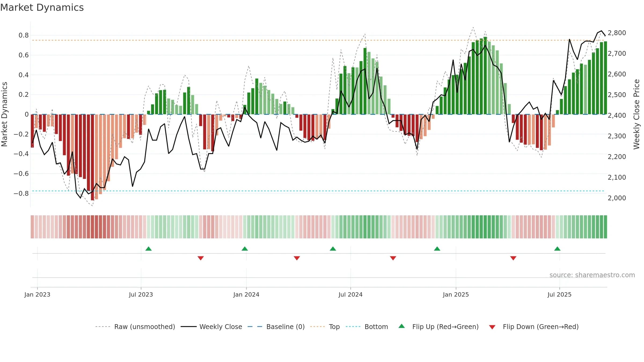Click the Jan 2024 x-axis label
This screenshot has width=644, height=362.
pyautogui.click(x=246, y=294)
